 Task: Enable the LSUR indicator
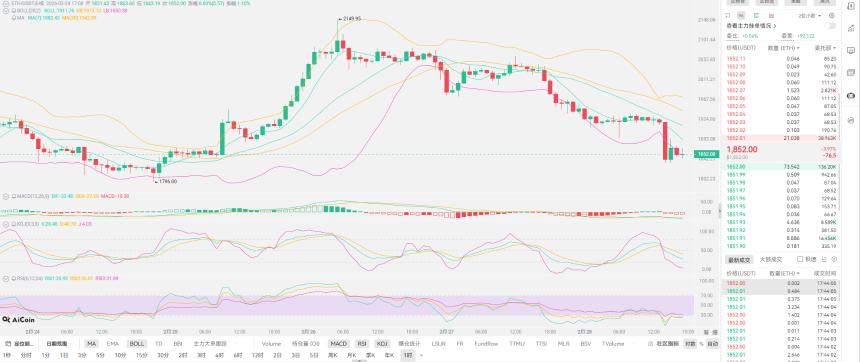[438, 344]
